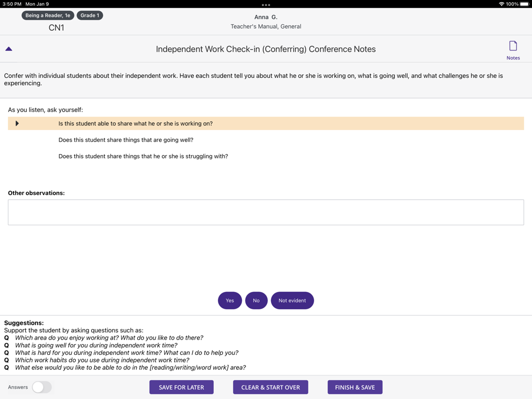This screenshot has height=399, width=532.
Task: Toggle the Answers switch
Action: (42, 387)
